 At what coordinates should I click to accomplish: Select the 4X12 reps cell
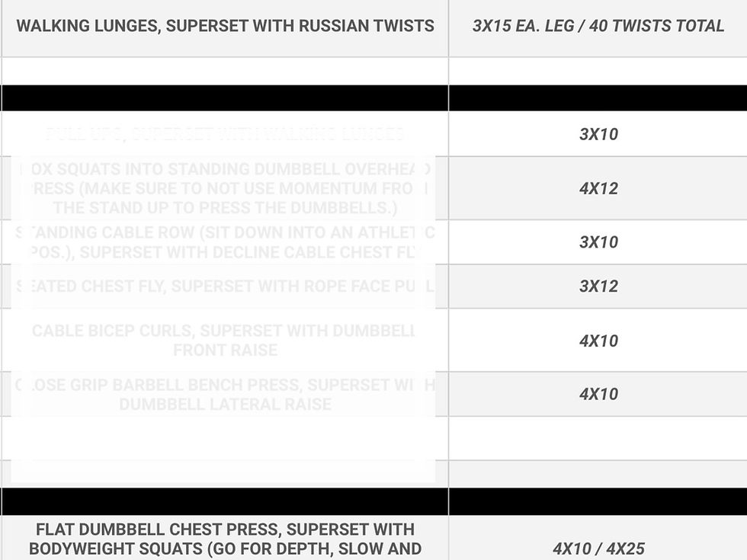598,188
